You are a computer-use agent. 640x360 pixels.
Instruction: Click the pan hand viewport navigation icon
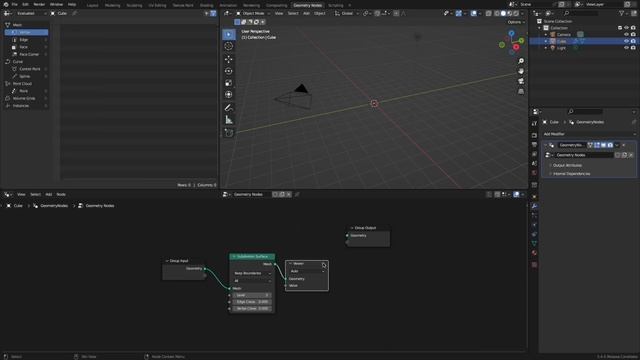pos(521,71)
